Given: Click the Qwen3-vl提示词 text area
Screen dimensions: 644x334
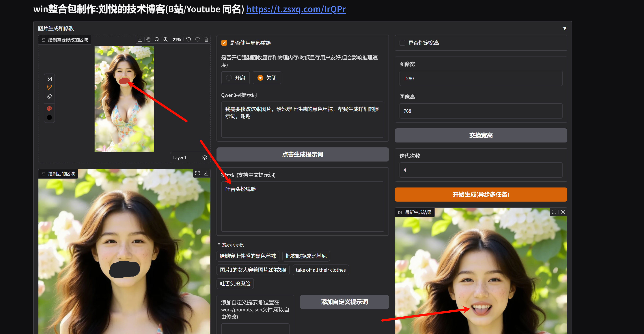Looking at the screenshot, I should pyautogui.click(x=303, y=119).
